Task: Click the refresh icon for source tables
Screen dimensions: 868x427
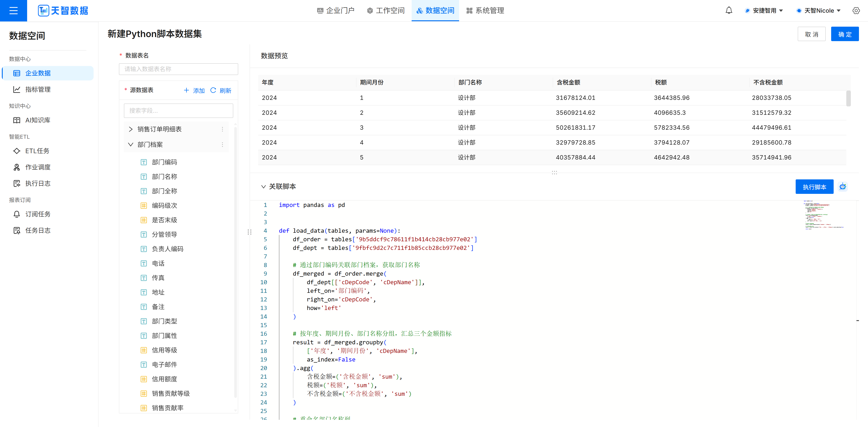Action: (213, 90)
